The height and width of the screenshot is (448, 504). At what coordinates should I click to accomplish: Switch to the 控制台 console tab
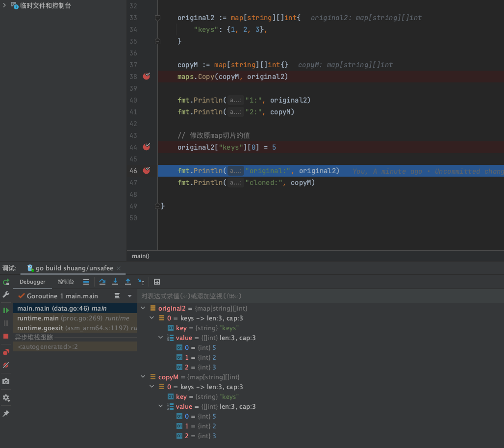(x=66, y=282)
